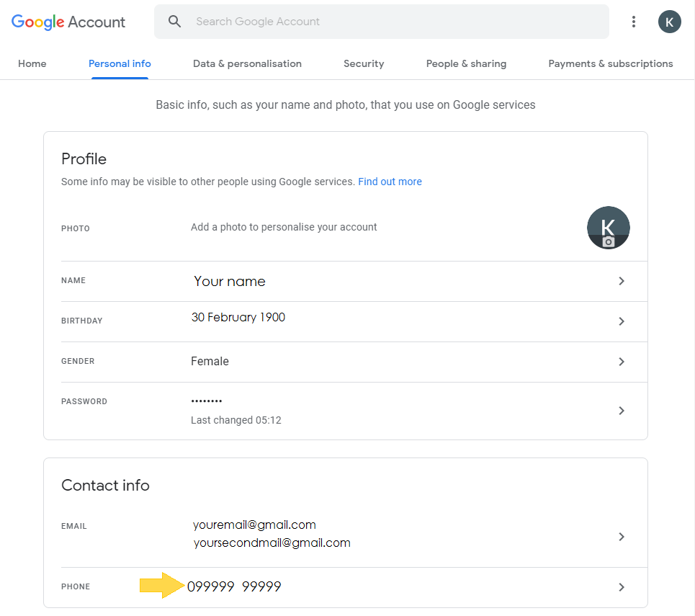Open the People & sharing tab

pos(466,63)
